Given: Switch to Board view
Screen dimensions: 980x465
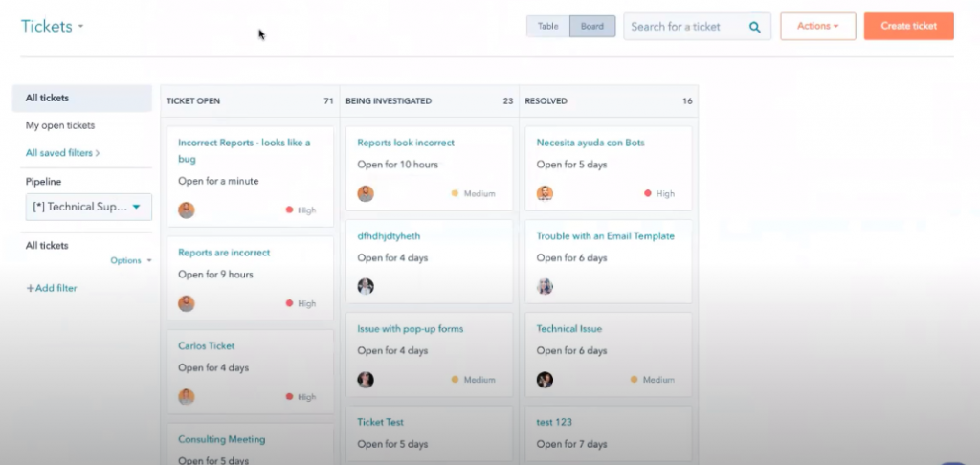Looking at the screenshot, I should coord(592,27).
